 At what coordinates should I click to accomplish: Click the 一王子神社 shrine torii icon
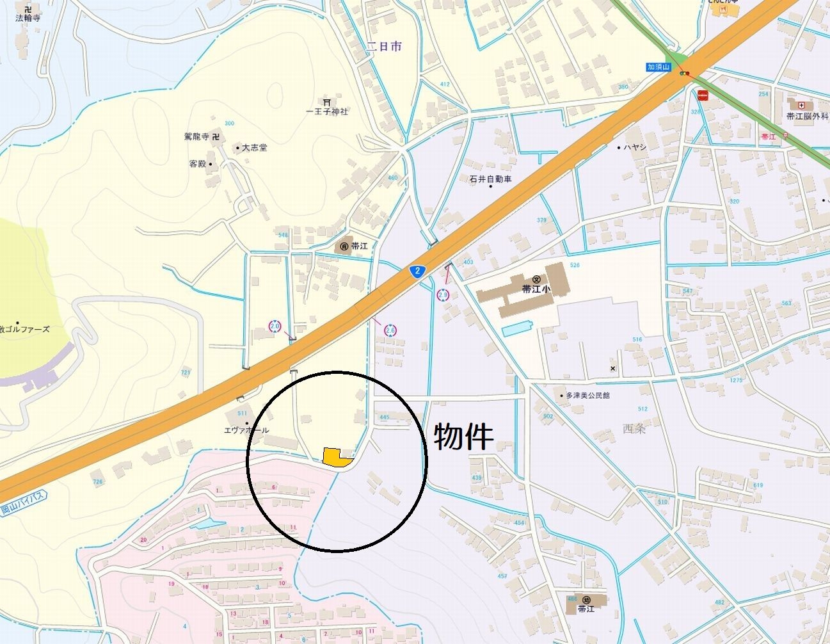pyautogui.click(x=326, y=102)
